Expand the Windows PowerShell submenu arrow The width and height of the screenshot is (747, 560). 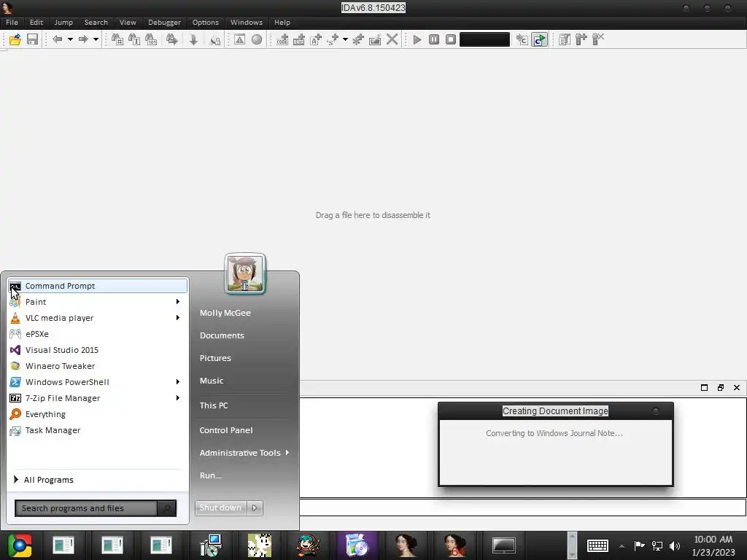[178, 382]
